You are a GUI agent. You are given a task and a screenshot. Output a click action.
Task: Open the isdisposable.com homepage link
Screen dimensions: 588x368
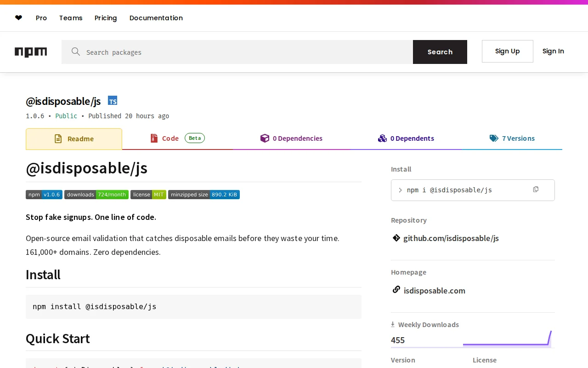pos(434,291)
